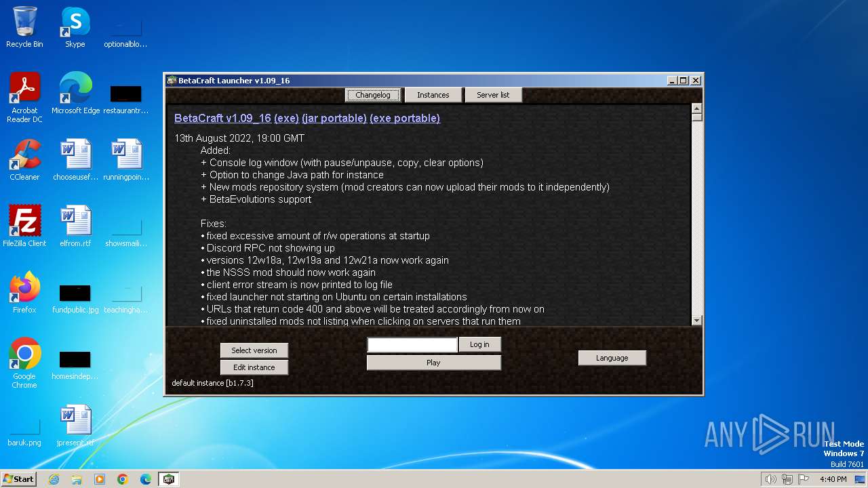Select the showsmaili file icon
Image resolution: width=868 pixels, height=488 pixels.
(x=126, y=232)
